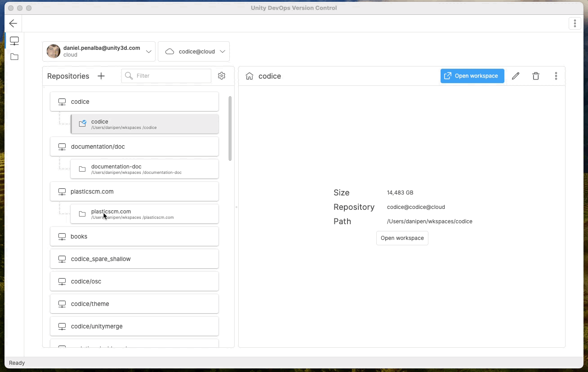Click the magnifier icon in the filter box
Image resolution: width=588 pixels, height=372 pixels.
pyautogui.click(x=128, y=75)
